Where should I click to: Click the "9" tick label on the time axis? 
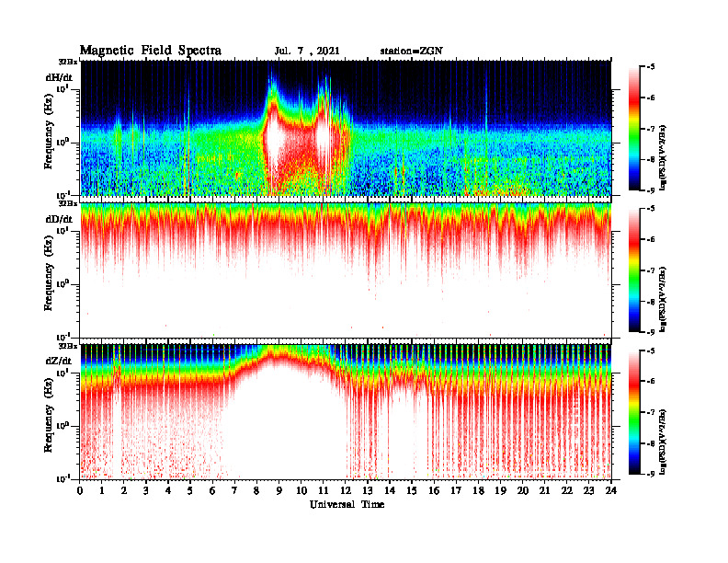[279, 490]
